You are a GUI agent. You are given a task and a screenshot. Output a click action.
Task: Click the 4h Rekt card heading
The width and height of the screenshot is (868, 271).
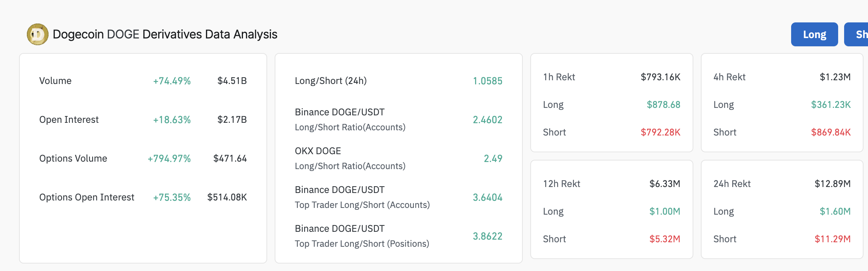(729, 77)
